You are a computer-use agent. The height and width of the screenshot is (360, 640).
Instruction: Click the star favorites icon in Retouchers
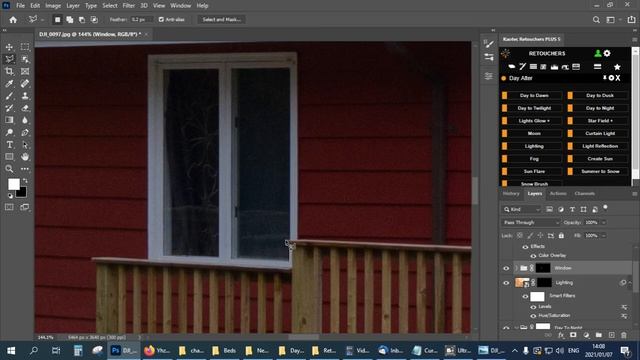[x=617, y=67]
